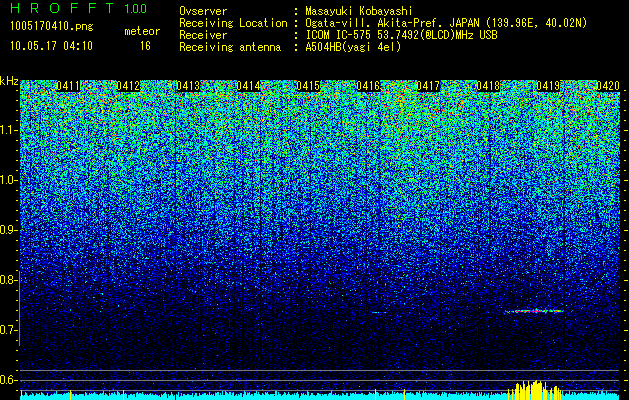
Task: Click the yellow signal burst in bottom strip
Action: [x=535, y=390]
